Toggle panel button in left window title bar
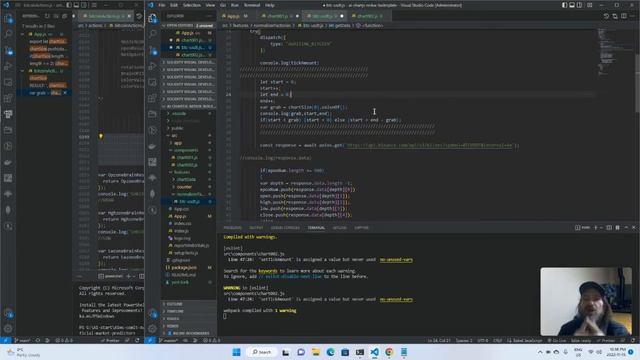This screenshot has height=360, width=640. point(76,5)
